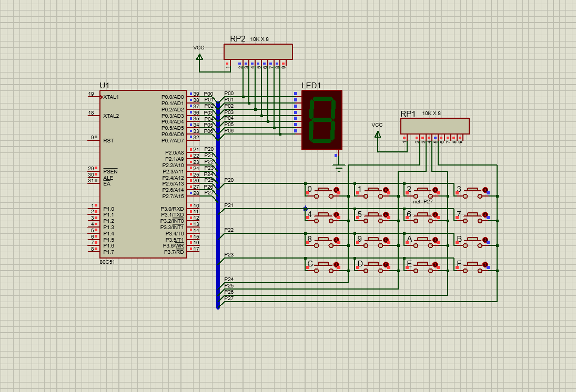This screenshot has width=576, height=392.
Task: Click pin number 19 beside XTAL1
Action: [x=91, y=94]
